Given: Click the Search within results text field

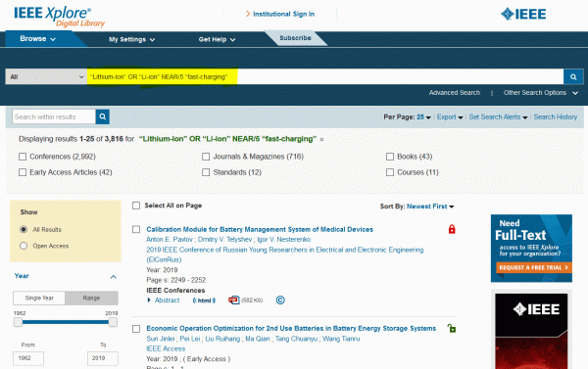Looking at the screenshot, I should click(54, 116).
